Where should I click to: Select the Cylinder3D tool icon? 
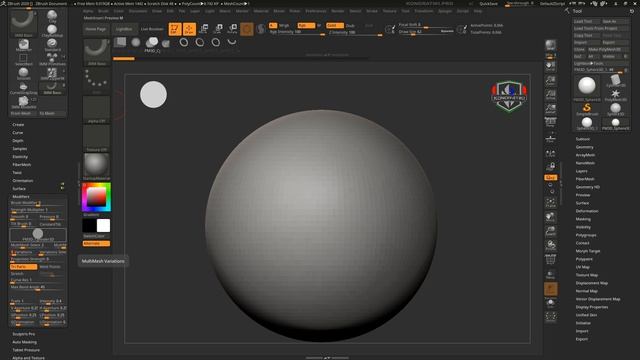tap(616, 80)
